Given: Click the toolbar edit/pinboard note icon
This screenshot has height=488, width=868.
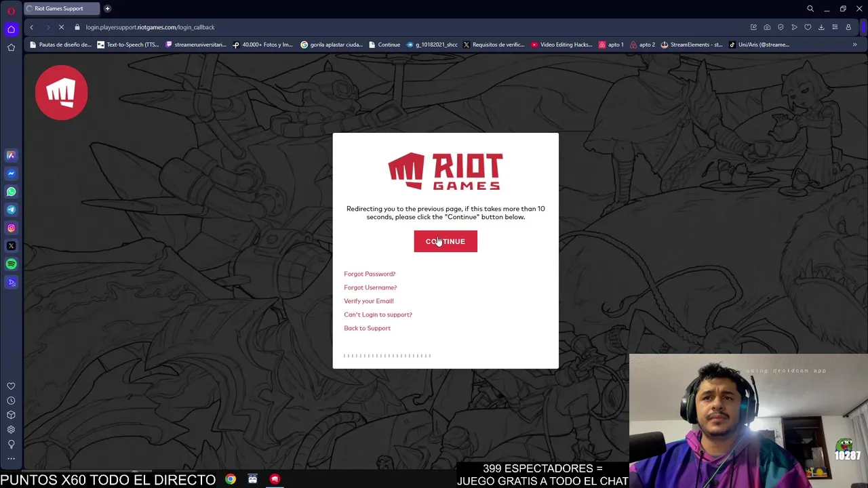Looking at the screenshot, I should pyautogui.click(x=753, y=27).
